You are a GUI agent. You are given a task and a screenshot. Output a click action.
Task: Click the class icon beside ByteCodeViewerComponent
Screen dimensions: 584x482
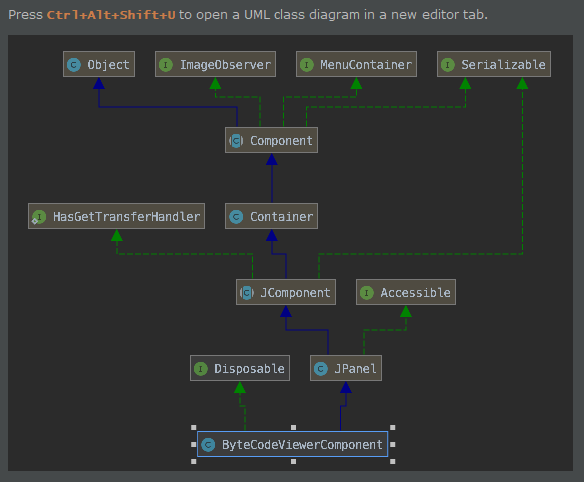pyautogui.click(x=208, y=445)
